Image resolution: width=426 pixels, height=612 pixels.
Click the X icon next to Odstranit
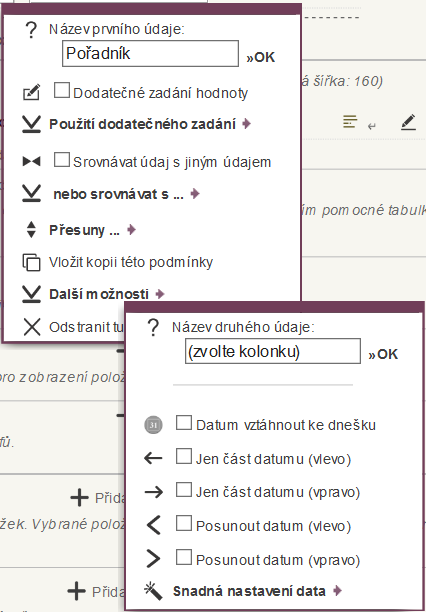(32, 327)
